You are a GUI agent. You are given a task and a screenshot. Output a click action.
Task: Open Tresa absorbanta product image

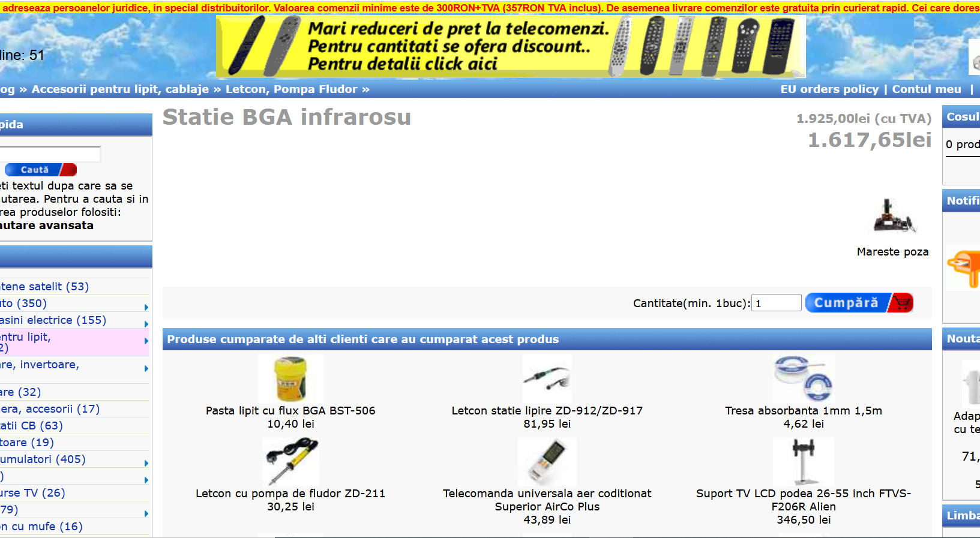tap(804, 378)
